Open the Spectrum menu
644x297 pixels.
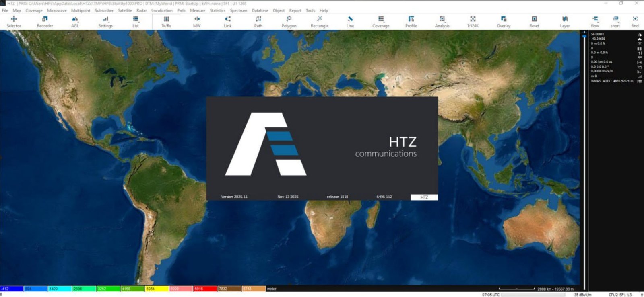(239, 10)
